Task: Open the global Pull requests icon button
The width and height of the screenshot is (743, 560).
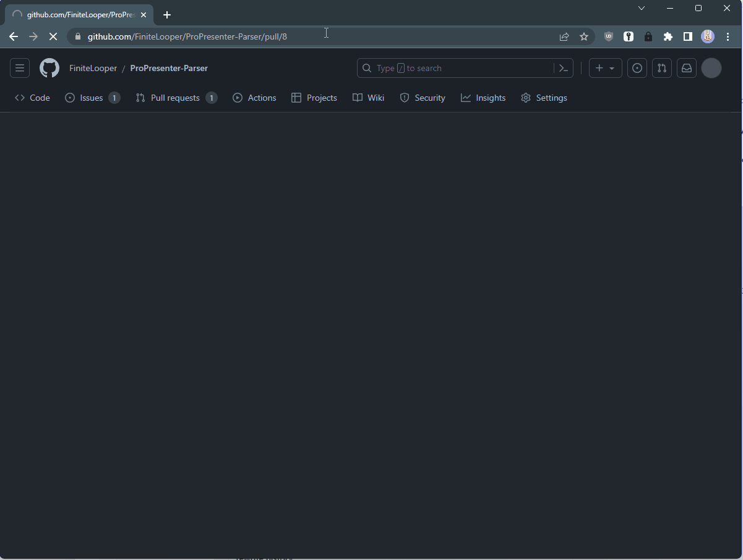Action: click(x=662, y=68)
